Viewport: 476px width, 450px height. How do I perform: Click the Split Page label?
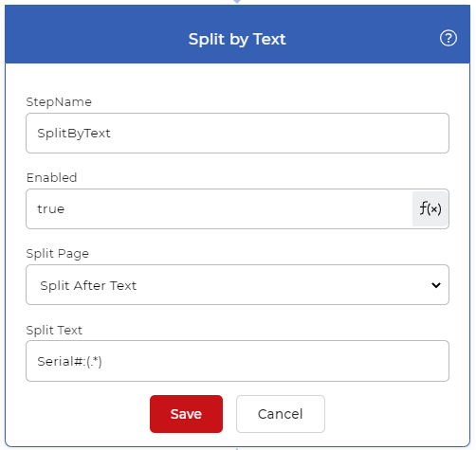click(x=58, y=254)
